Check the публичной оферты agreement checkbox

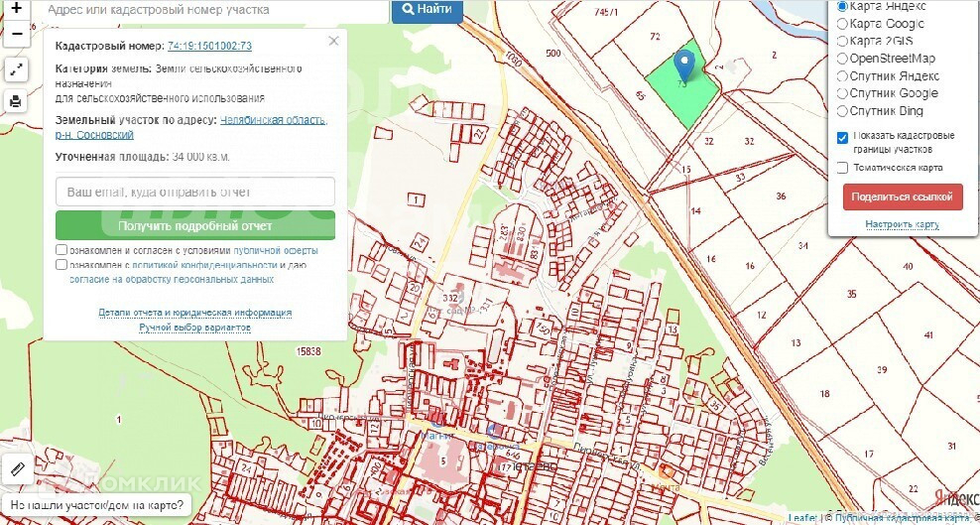click(x=61, y=250)
